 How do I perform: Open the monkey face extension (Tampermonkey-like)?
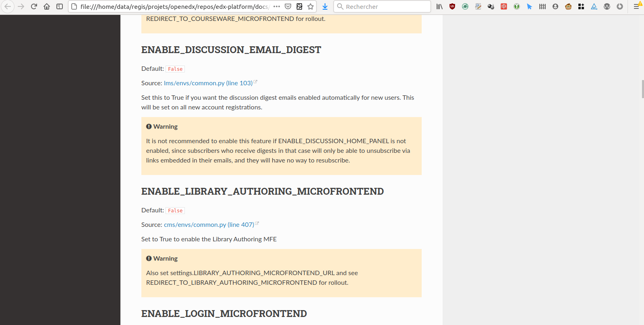coord(568,6)
